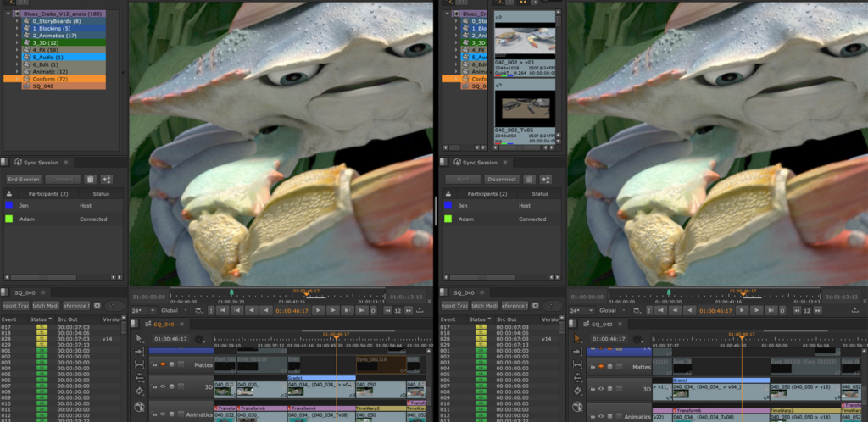Click Import Tracks button in left window
The image size is (868, 422).
coord(15,305)
